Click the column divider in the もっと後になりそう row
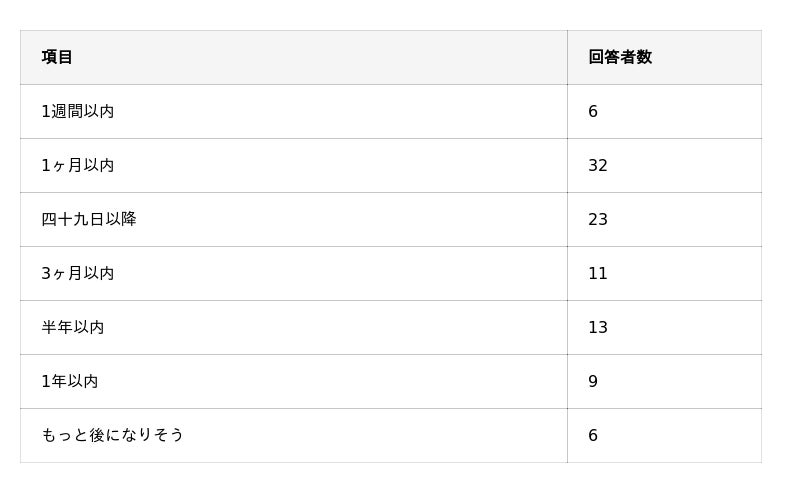Viewport: 800px width, 493px height. click(x=567, y=435)
